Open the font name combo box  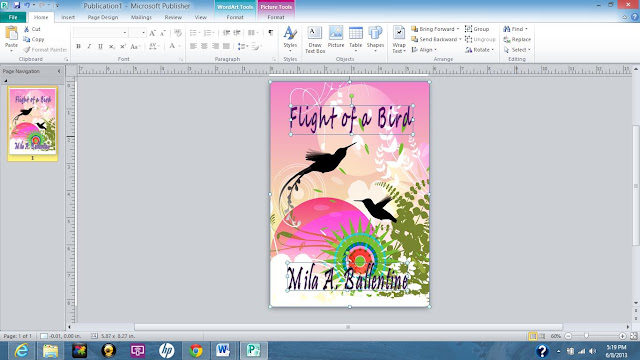(x=100, y=33)
